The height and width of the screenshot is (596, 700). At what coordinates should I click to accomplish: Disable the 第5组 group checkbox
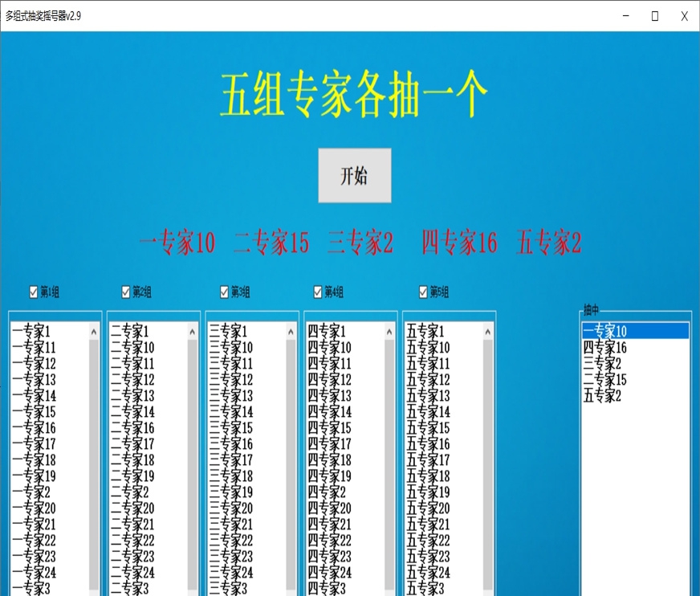(423, 292)
